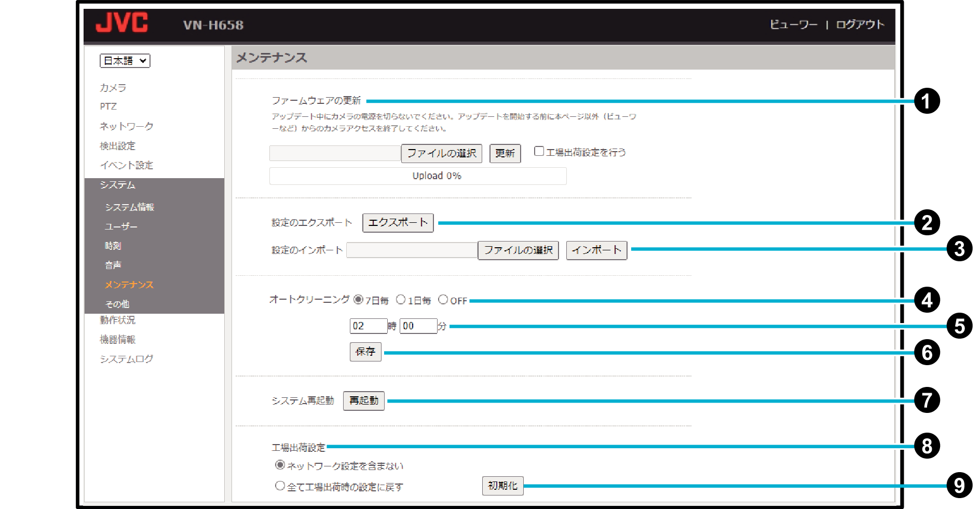Open the システムログ menu
This screenshot has width=980, height=509.
(127, 359)
